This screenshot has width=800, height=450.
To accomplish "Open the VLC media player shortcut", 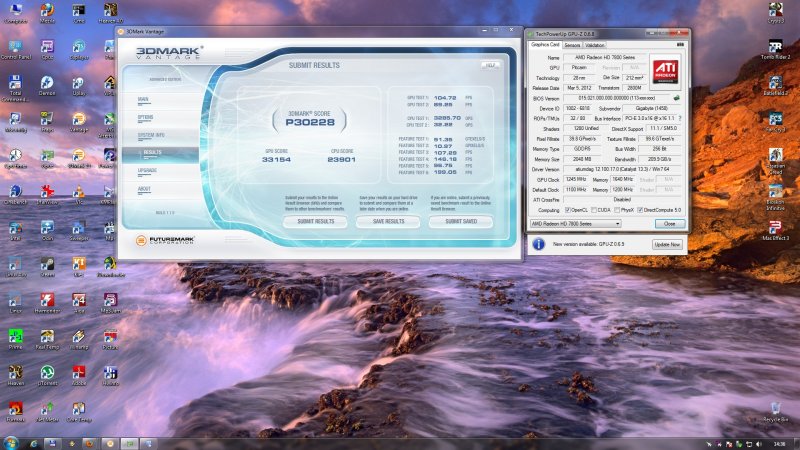I will [x=79, y=194].
